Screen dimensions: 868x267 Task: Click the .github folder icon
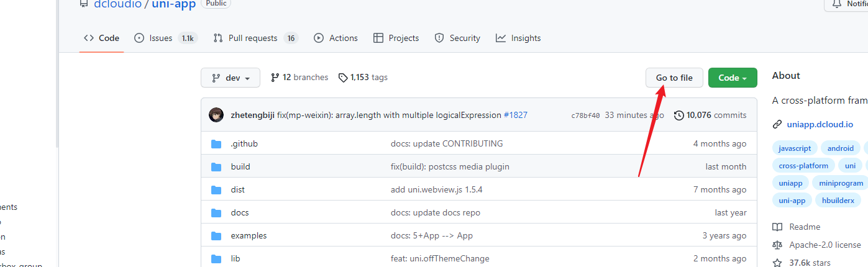[x=216, y=144]
